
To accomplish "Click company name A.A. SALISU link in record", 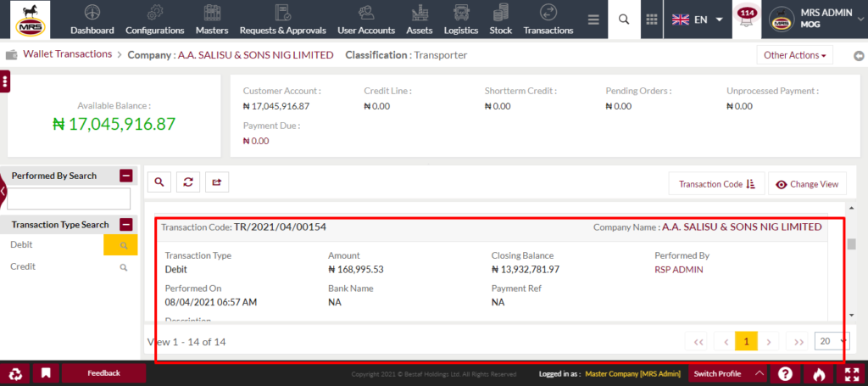I will coord(742,227).
